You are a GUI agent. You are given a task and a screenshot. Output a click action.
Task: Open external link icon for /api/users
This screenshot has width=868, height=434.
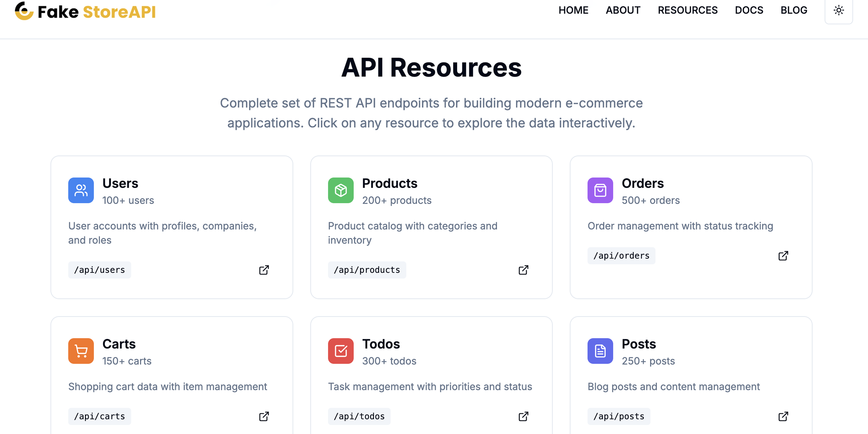(x=264, y=270)
